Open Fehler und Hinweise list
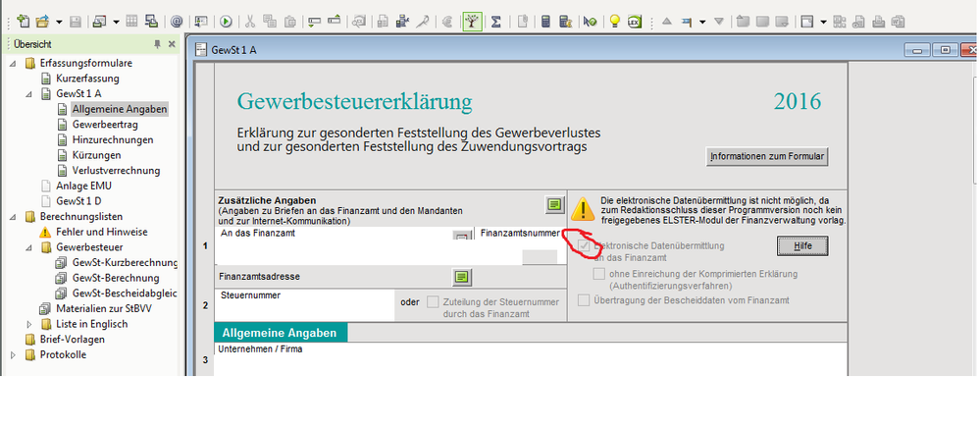The width and height of the screenshot is (980, 428). [x=101, y=232]
